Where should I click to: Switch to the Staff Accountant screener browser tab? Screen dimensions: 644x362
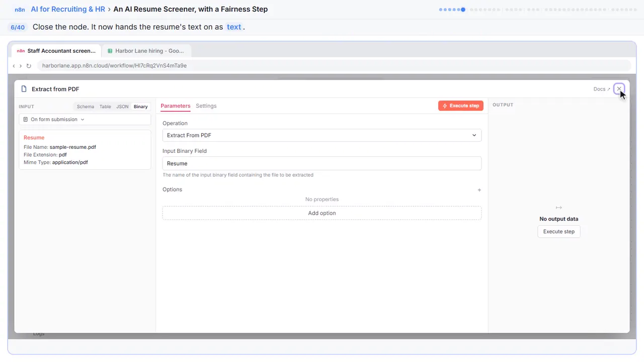[x=56, y=51]
